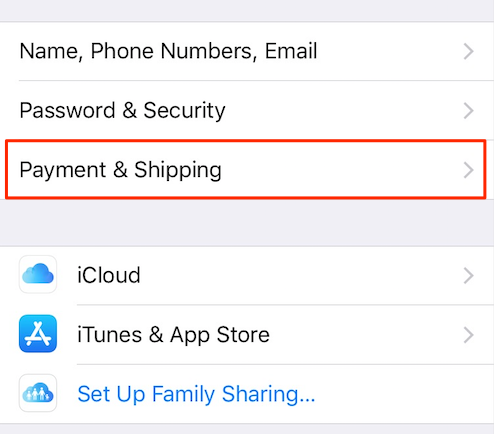Tap the Set Up Family Sharing link
Viewport: 494px width, 434px height.
[196, 394]
